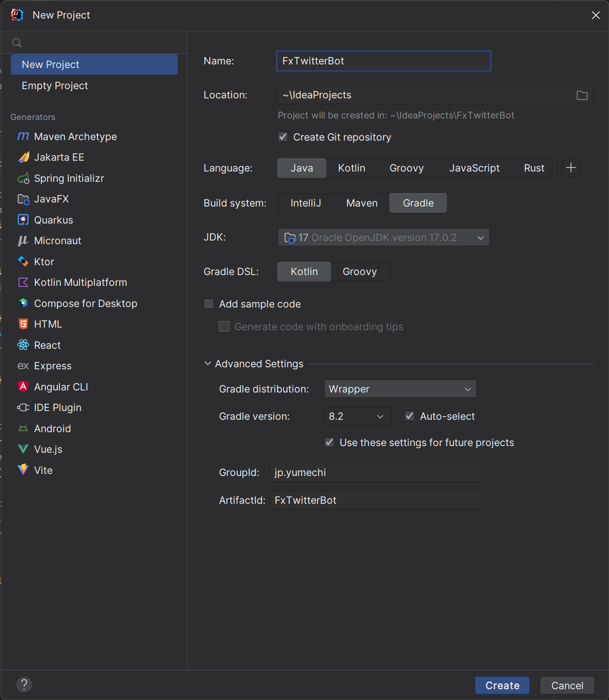Enable Add sample code
The image size is (609, 700).
click(x=208, y=303)
